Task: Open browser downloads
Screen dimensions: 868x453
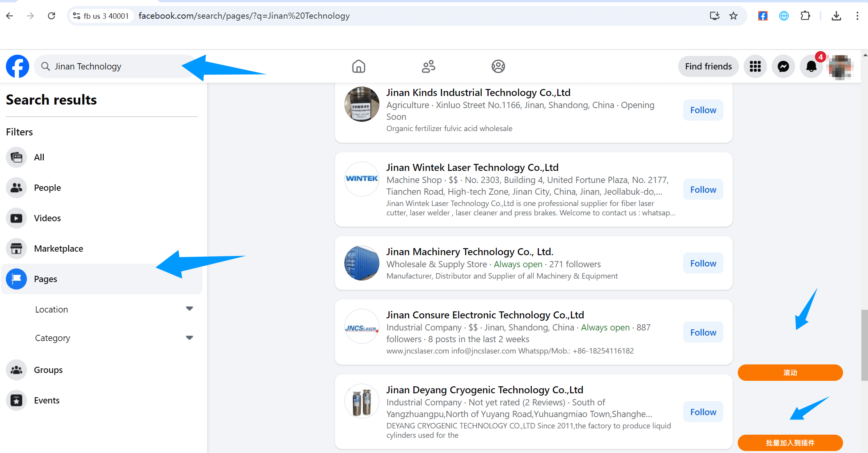Action: tap(836, 16)
